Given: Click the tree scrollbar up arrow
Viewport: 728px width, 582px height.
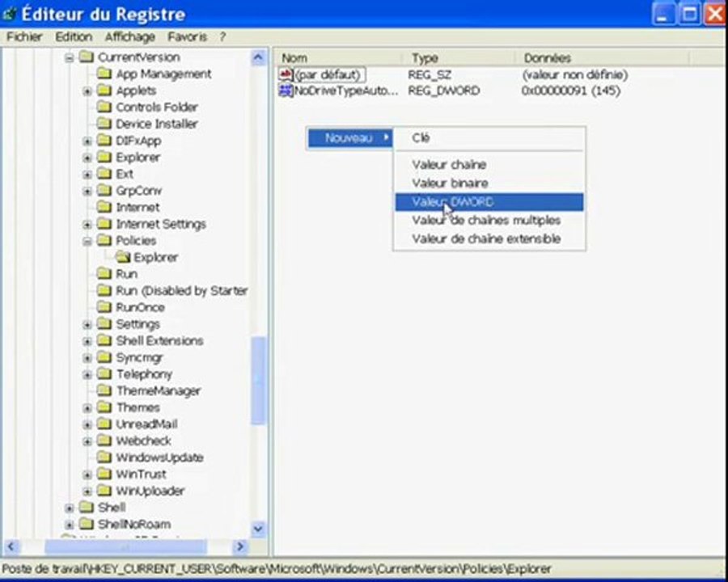Looking at the screenshot, I should click(x=258, y=57).
